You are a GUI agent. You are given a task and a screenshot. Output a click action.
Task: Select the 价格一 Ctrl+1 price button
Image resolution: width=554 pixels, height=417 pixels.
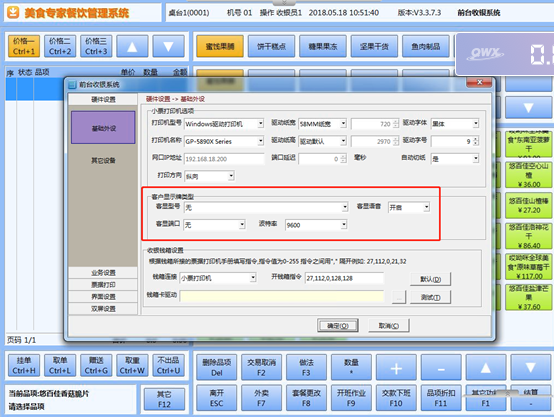24,46
